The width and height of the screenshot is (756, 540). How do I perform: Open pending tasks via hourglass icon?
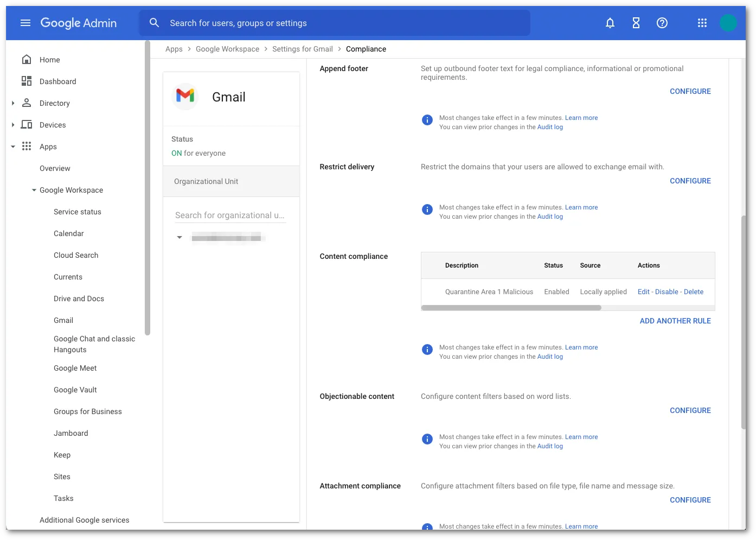tap(636, 23)
